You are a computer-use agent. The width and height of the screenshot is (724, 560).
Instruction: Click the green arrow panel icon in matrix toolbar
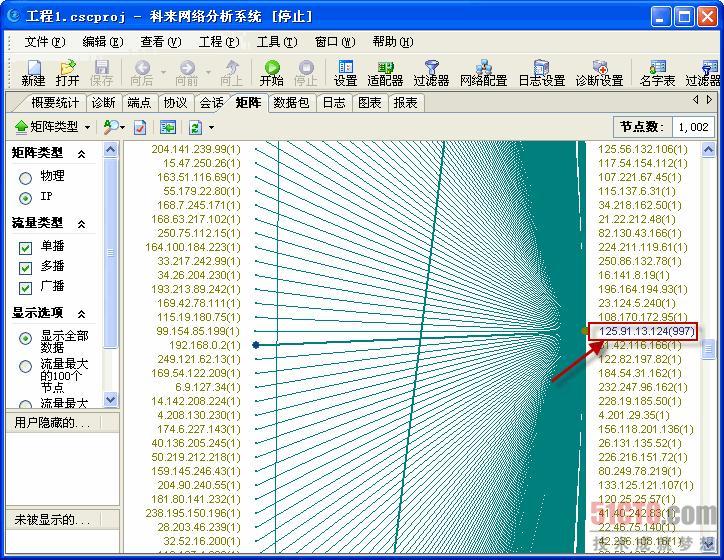point(168,127)
